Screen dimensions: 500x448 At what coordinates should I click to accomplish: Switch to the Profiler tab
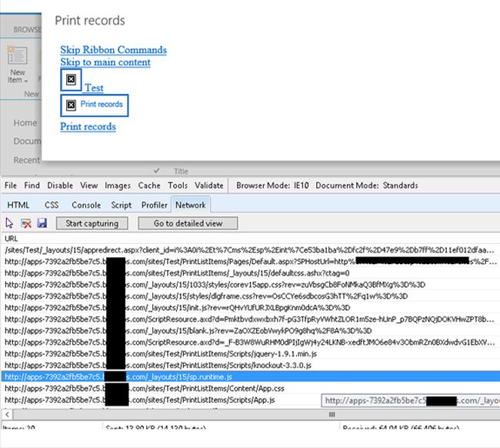click(x=155, y=205)
